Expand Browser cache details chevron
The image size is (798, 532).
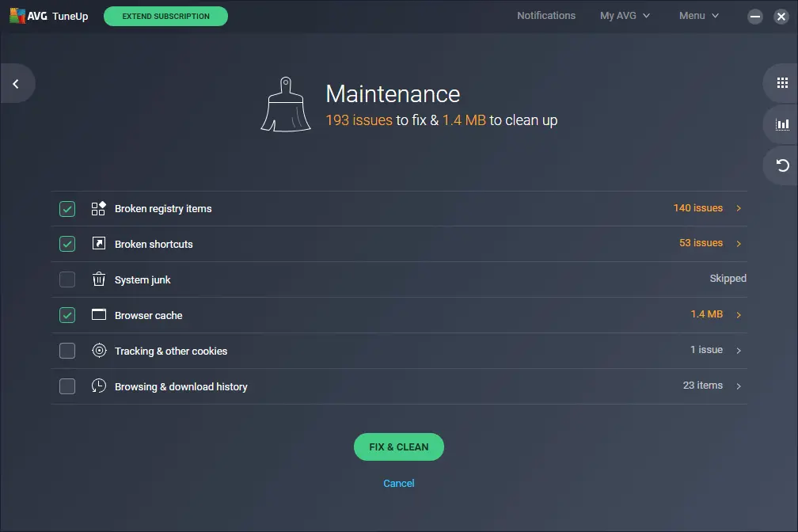click(739, 314)
